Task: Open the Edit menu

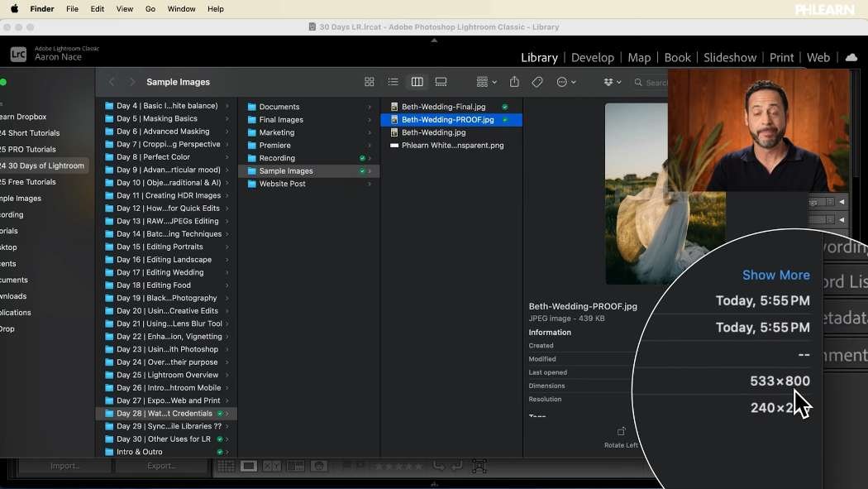Action: click(x=98, y=9)
